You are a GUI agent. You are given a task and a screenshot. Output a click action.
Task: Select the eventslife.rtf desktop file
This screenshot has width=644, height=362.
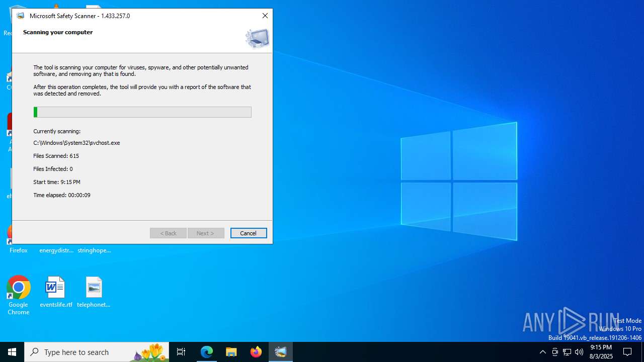[56, 292]
